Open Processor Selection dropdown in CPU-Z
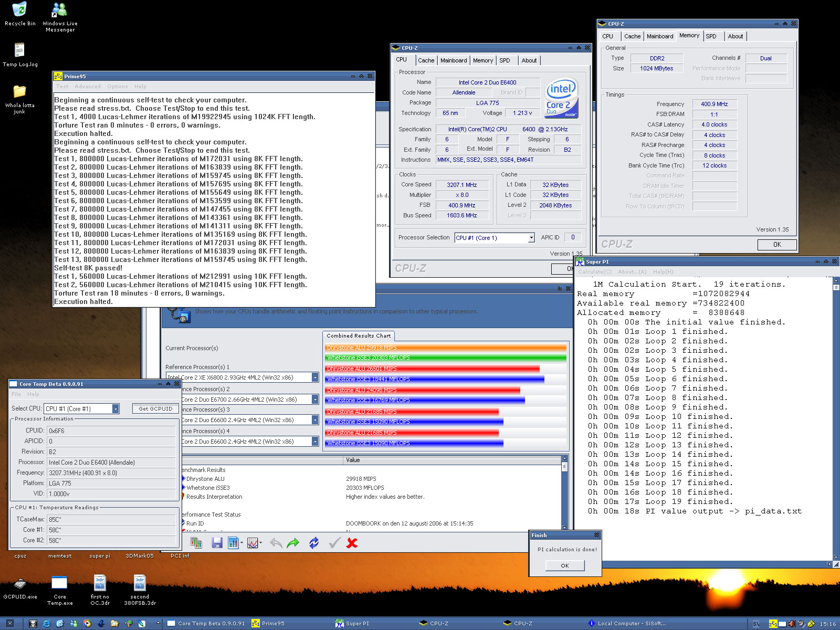The height and width of the screenshot is (630, 840). 531,238
